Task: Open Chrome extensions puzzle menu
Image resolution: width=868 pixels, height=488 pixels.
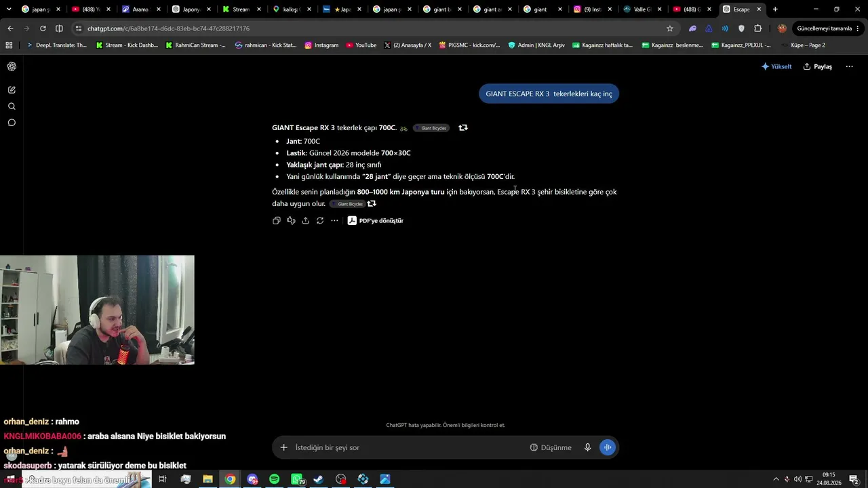Action: coord(758,28)
